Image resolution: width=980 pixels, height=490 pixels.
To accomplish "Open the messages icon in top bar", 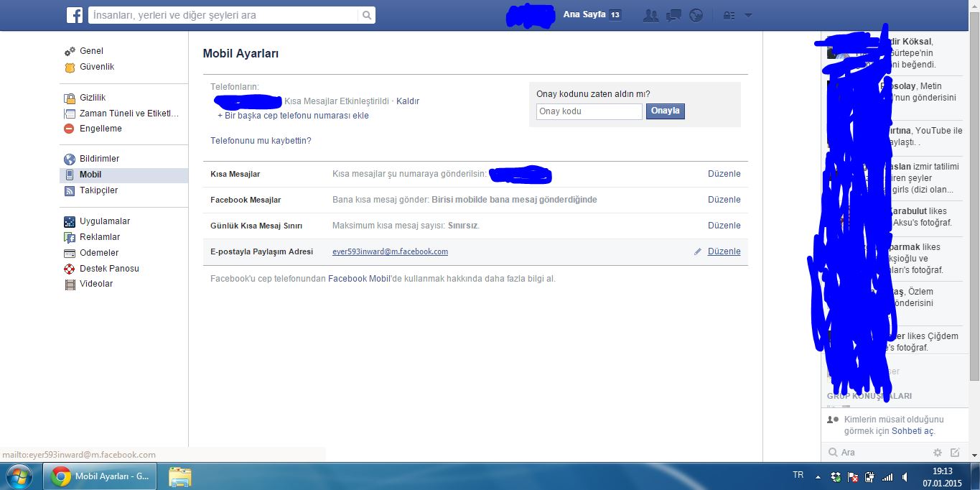I will pos(673,15).
